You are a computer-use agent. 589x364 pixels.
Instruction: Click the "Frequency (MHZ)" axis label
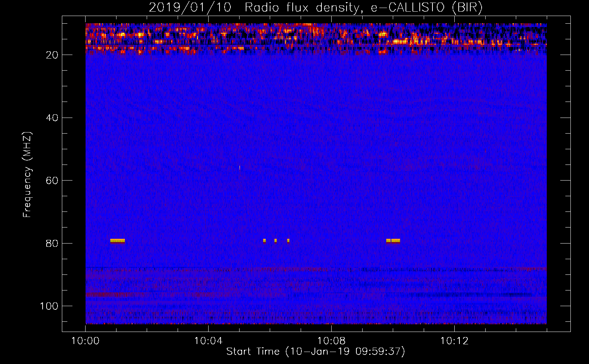coord(27,175)
